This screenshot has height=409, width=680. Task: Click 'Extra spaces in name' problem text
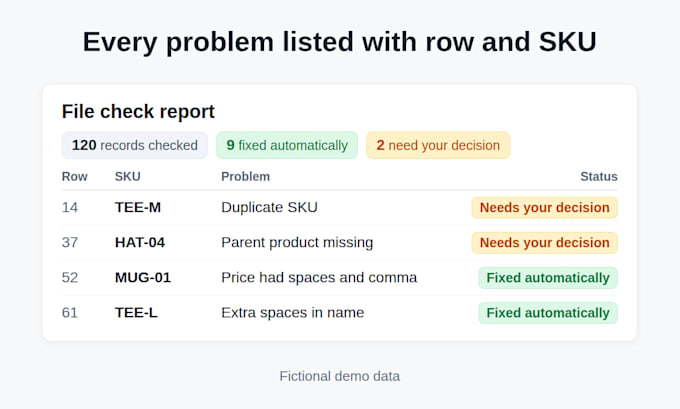pos(293,313)
